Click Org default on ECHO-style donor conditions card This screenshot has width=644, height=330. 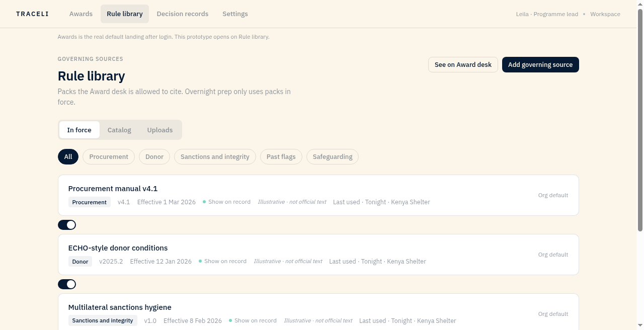coord(553,255)
